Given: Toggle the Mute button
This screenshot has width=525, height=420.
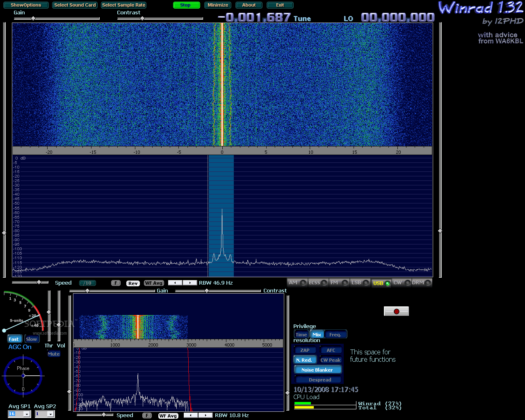Looking at the screenshot, I should click(x=54, y=354).
